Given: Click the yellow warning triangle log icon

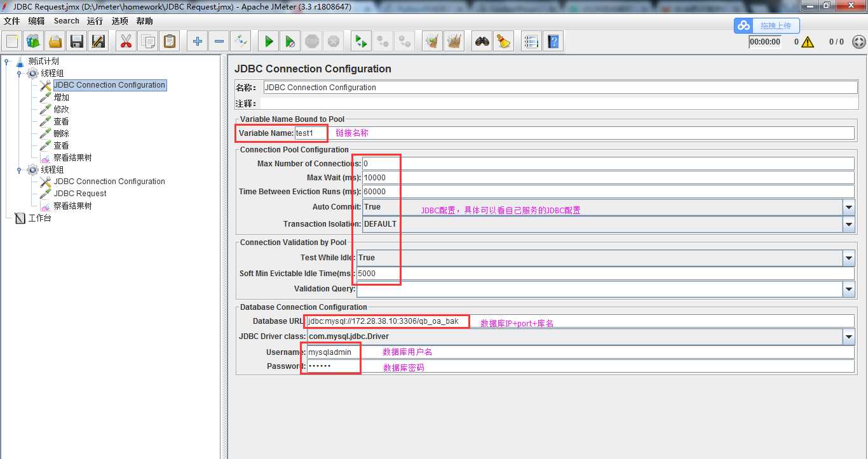Looking at the screenshot, I should click(x=808, y=42).
